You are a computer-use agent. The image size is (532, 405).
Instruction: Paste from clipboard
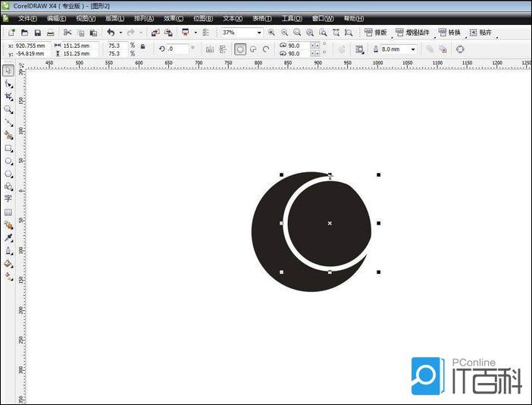[93, 33]
